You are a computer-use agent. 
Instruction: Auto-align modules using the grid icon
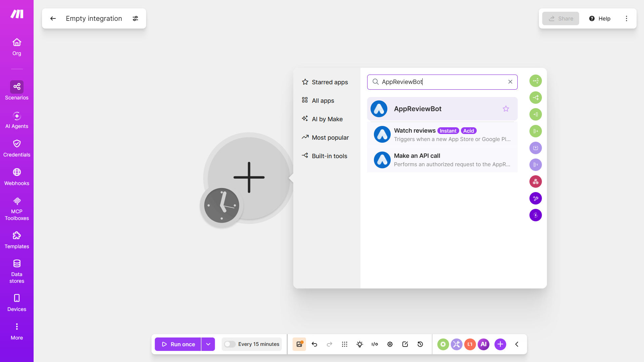point(345,344)
